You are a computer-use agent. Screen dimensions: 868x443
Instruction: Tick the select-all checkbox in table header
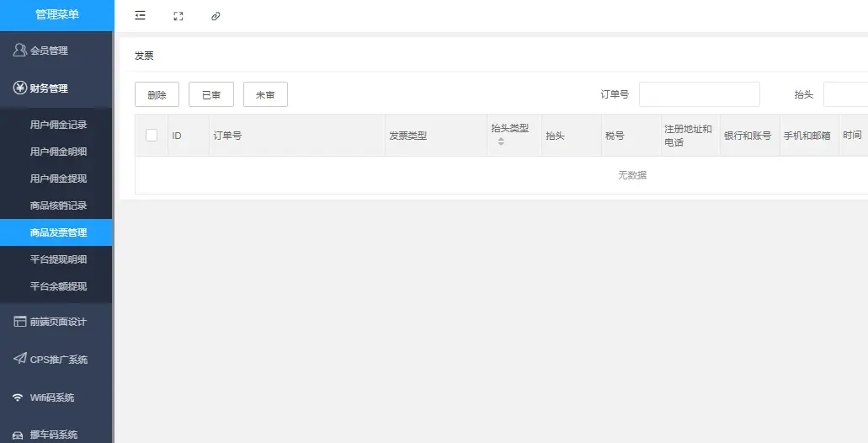(152, 135)
